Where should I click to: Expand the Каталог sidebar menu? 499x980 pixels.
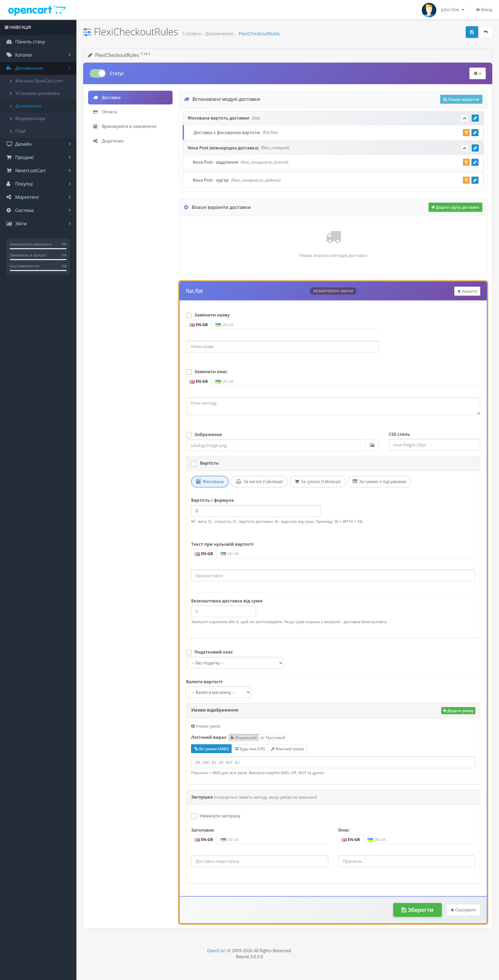[38, 55]
